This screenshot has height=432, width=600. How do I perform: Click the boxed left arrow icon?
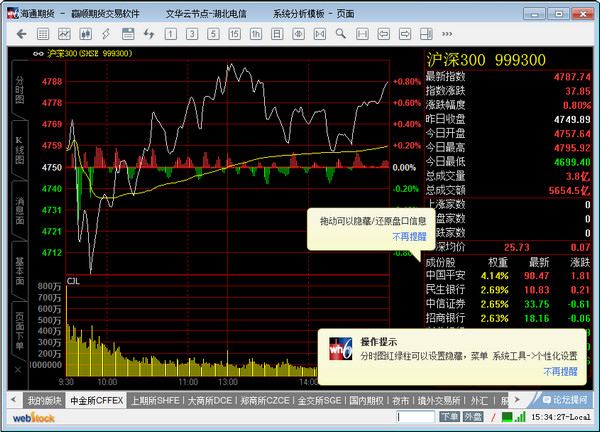(x=383, y=34)
